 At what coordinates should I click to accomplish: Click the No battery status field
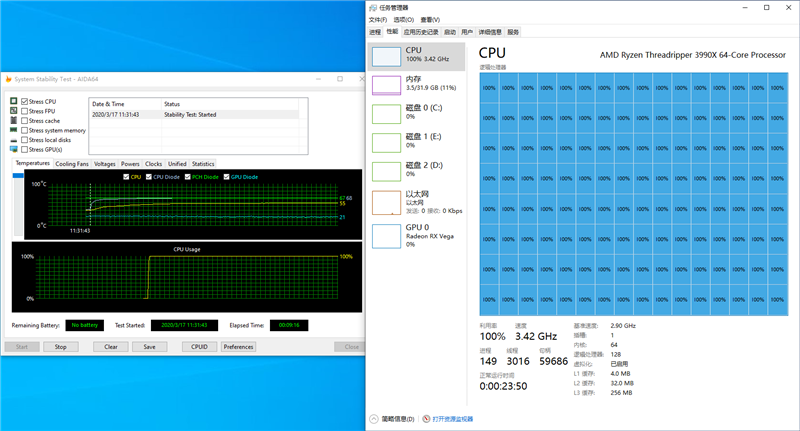(x=85, y=325)
